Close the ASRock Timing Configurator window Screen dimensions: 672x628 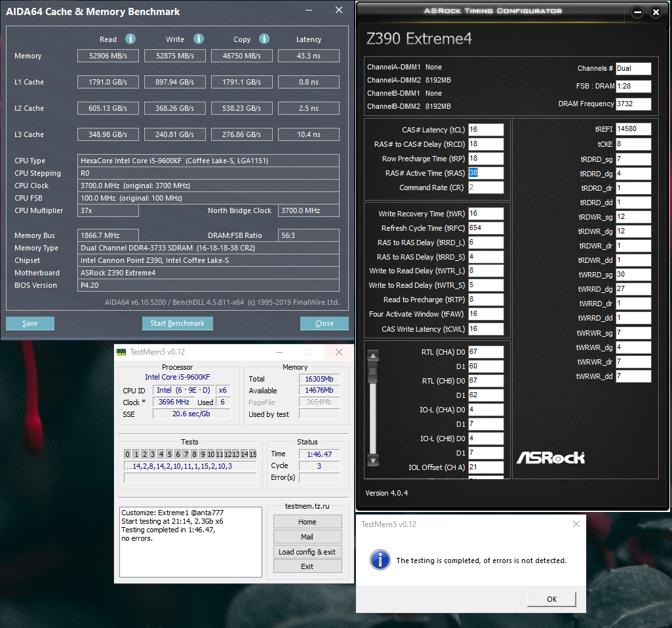coord(656,12)
